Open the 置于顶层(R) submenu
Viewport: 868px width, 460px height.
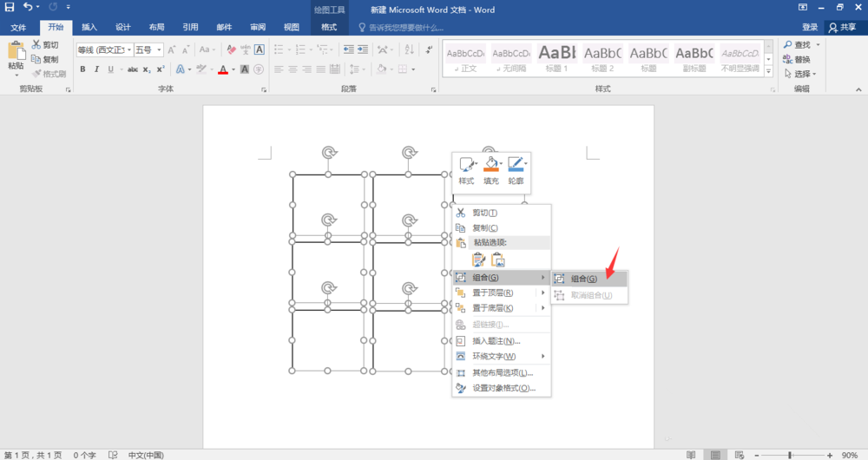[x=502, y=292]
